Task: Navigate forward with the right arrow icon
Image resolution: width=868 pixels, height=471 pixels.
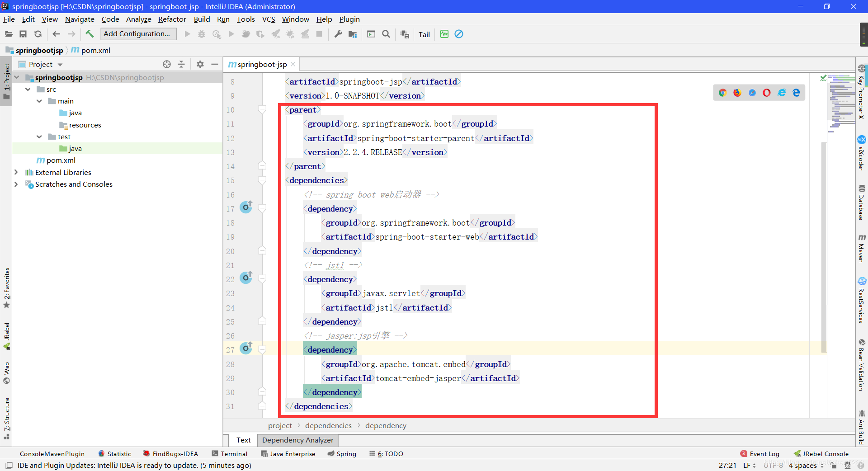Action: coord(71,34)
